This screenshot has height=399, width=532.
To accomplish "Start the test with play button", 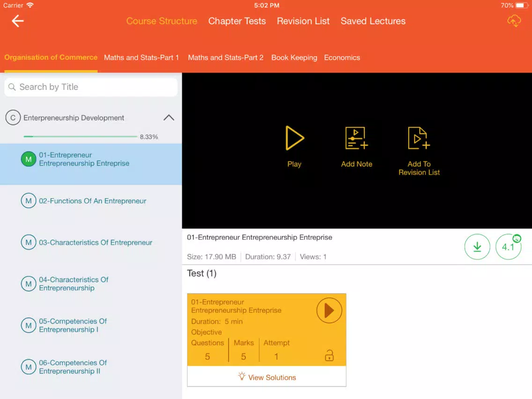I will (329, 310).
